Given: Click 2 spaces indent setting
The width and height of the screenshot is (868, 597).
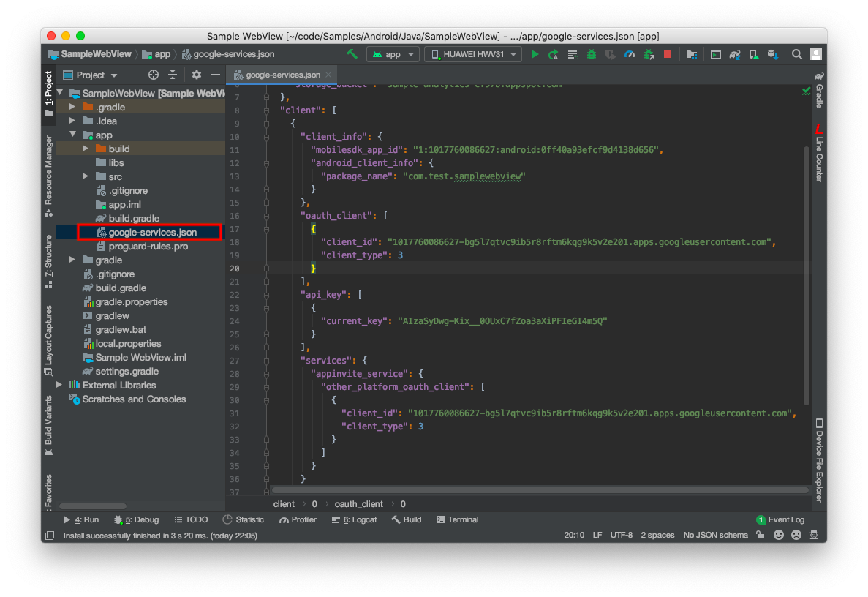Looking at the screenshot, I should pyautogui.click(x=657, y=535).
